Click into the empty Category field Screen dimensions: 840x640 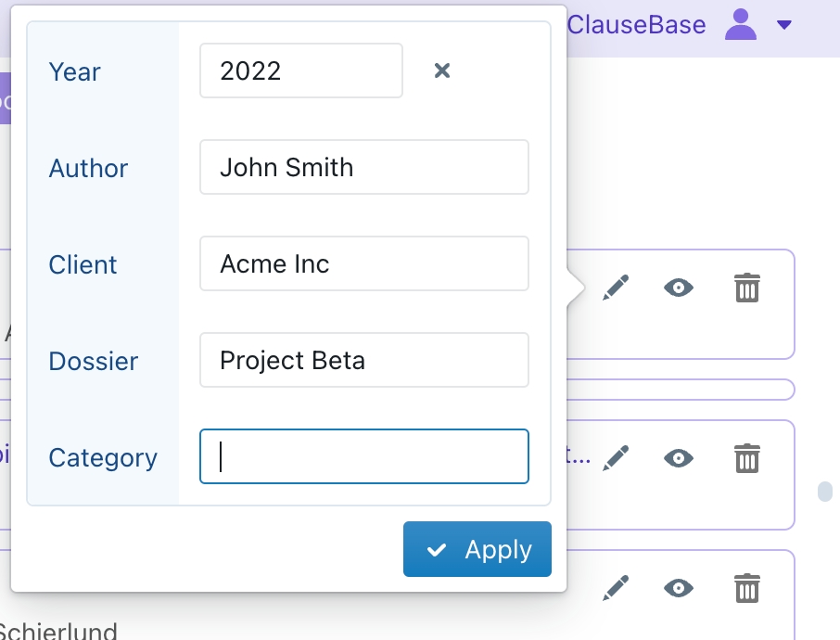coord(364,456)
